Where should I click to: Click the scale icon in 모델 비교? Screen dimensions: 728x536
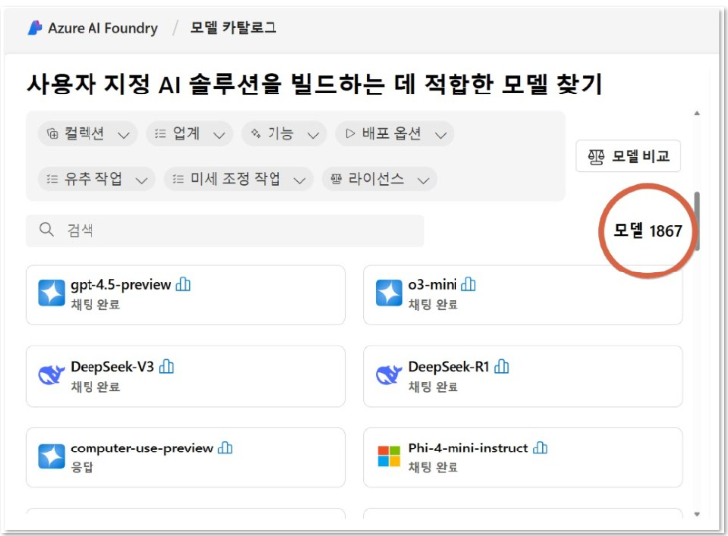[x=596, y=157]
